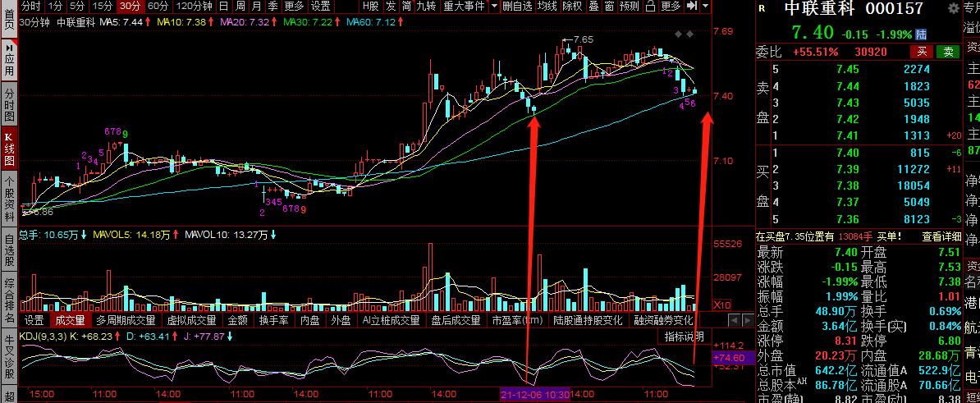The height and width of the screenshot is (403, 980).
Task: Expand the last toolbar dropdown arrow
Action: pos(706,7)
